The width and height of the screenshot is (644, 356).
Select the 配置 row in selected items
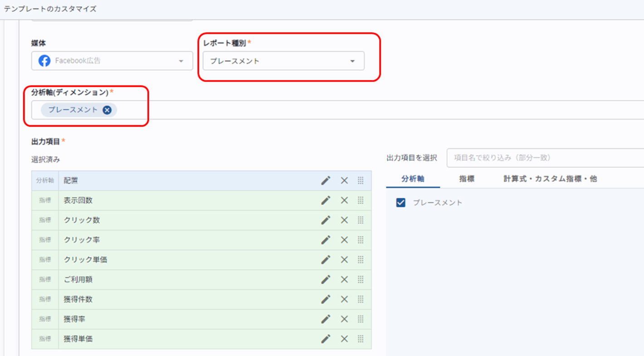point(181,181)
